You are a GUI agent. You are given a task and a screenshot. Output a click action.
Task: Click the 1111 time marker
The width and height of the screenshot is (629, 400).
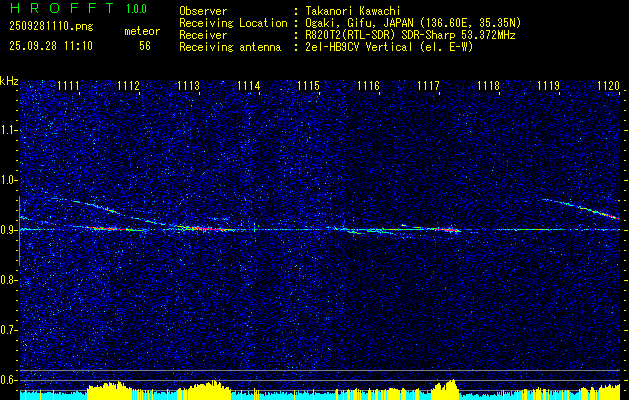pos(69,85)
